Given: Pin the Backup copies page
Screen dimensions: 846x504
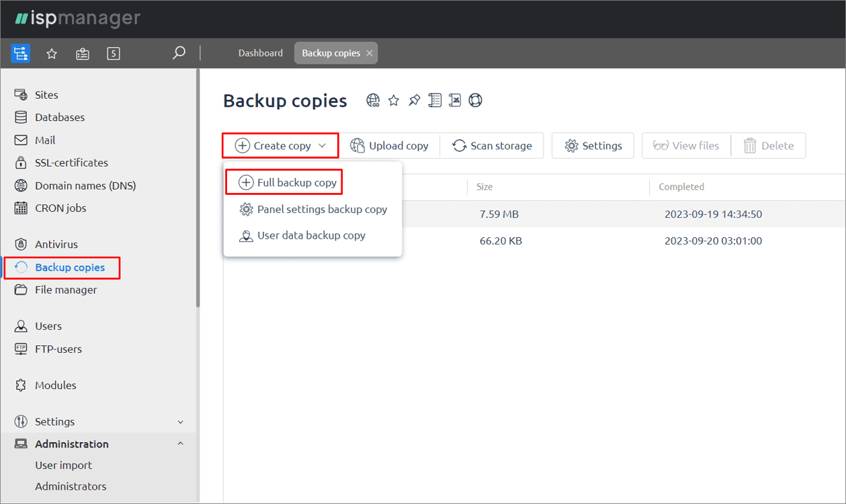Looking at the screenshot, I should pyautogui.click(x=414, y=99).
